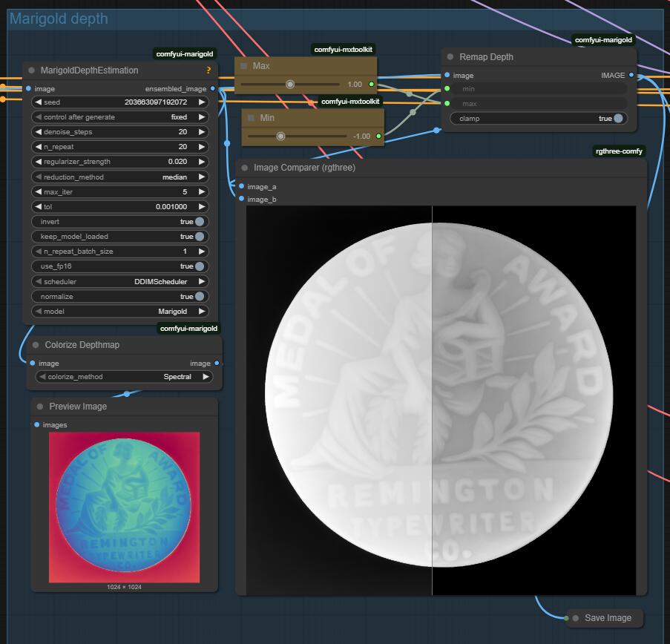Toggle the invert switch off

click(x=199, y=222)
